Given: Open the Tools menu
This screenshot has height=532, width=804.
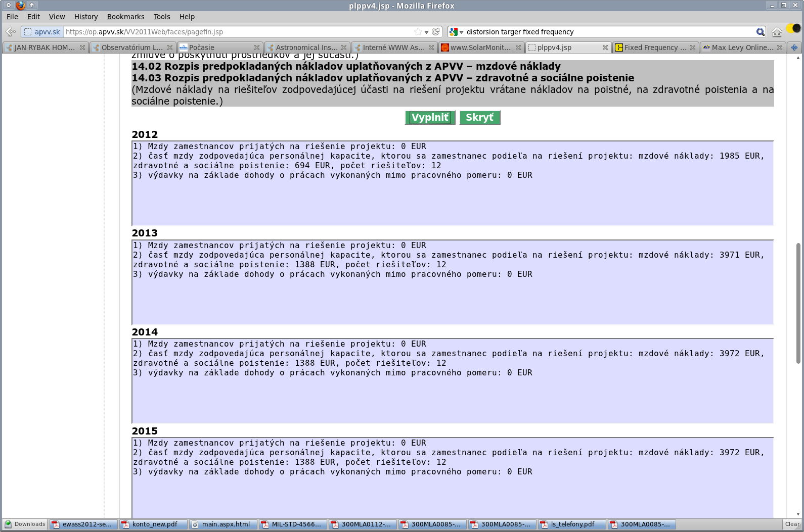Looking at the screenshot, I should [x=161, y=17].
